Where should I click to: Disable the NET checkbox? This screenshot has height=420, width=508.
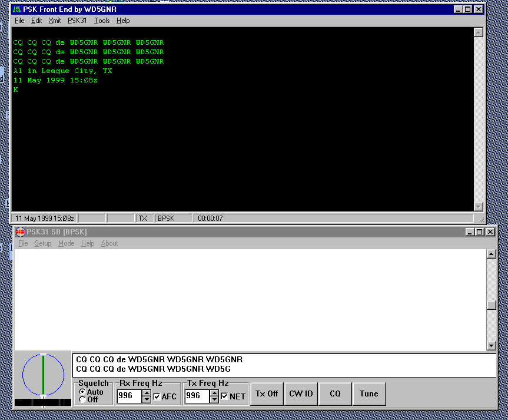(x=225, y=396)
